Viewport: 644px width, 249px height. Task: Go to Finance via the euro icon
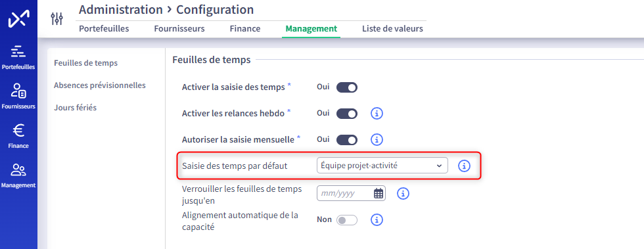pyautogui.click(x=18, y=136)
